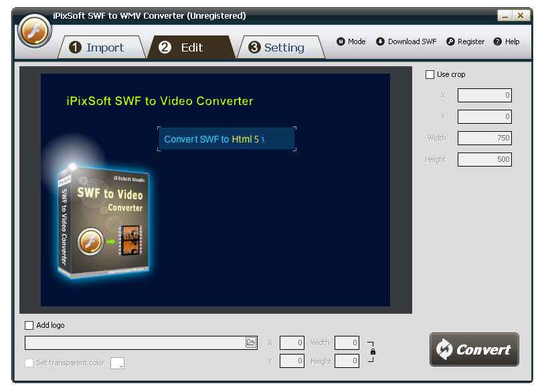Viewport: 544px width, 392px height.
Task: Minimize the converter window
Action: point(505,15)
